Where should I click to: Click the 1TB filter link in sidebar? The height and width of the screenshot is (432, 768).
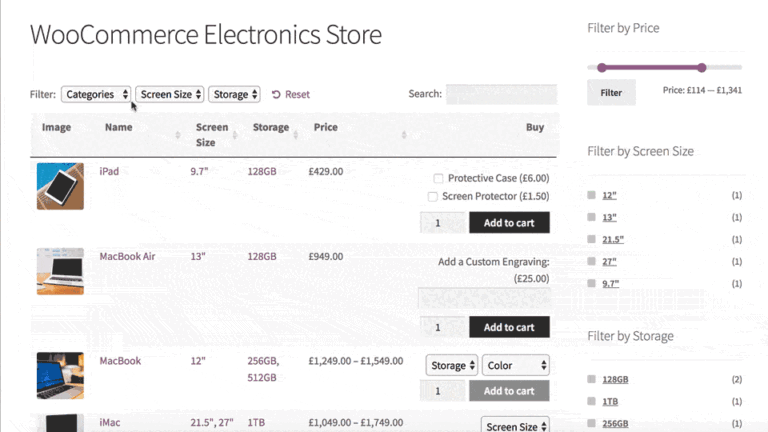[610, 401]
